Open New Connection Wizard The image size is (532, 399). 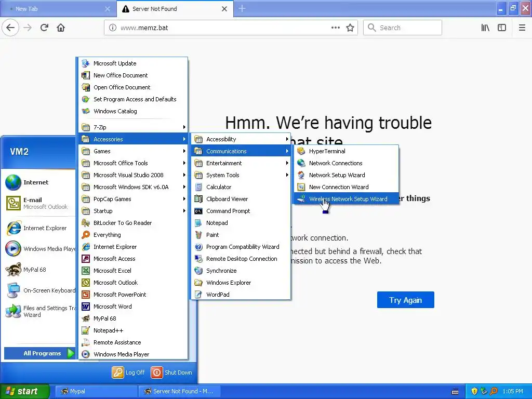pyautogui.click(x=346, y=187)
